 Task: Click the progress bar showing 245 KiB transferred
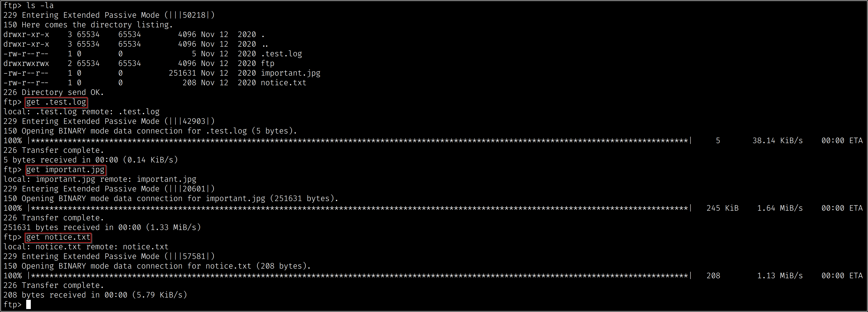click(x=359, y=208)
